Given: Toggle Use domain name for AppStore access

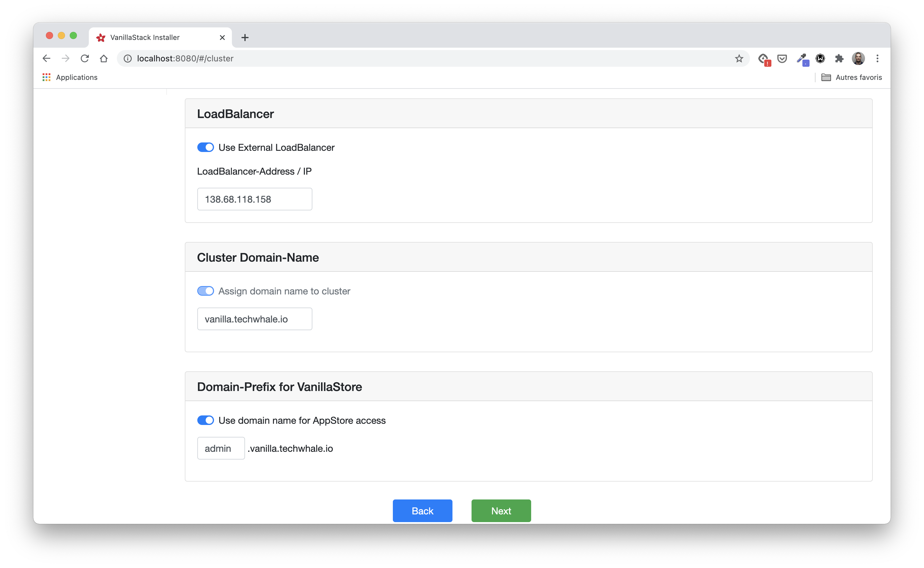Looking at the screenshot, I should (x=206, y=420).
